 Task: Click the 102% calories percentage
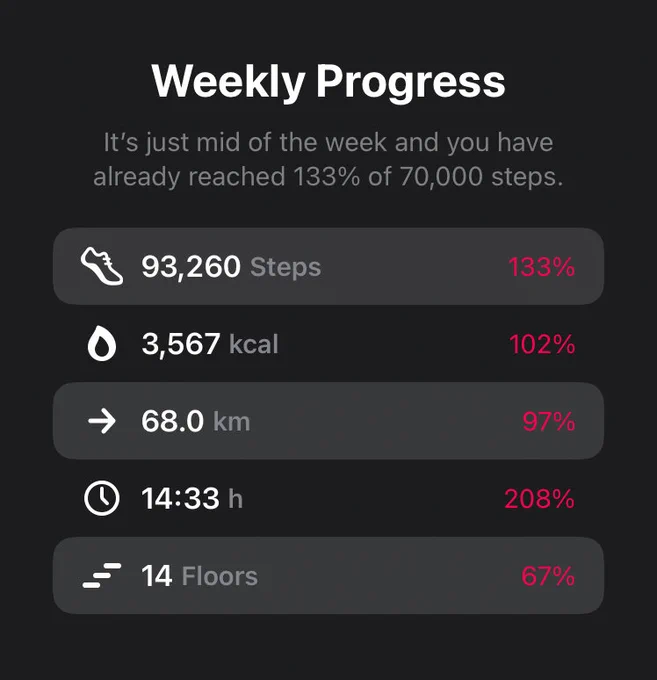[542, 344]
